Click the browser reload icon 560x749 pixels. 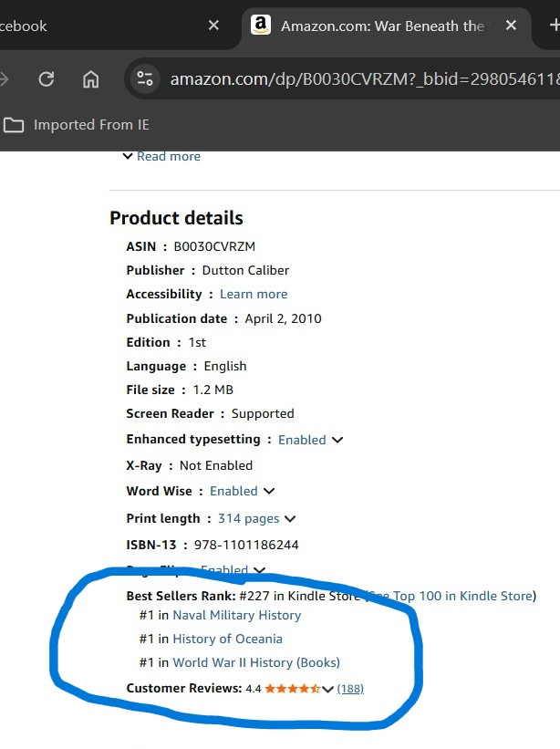[x=47, y=79]
